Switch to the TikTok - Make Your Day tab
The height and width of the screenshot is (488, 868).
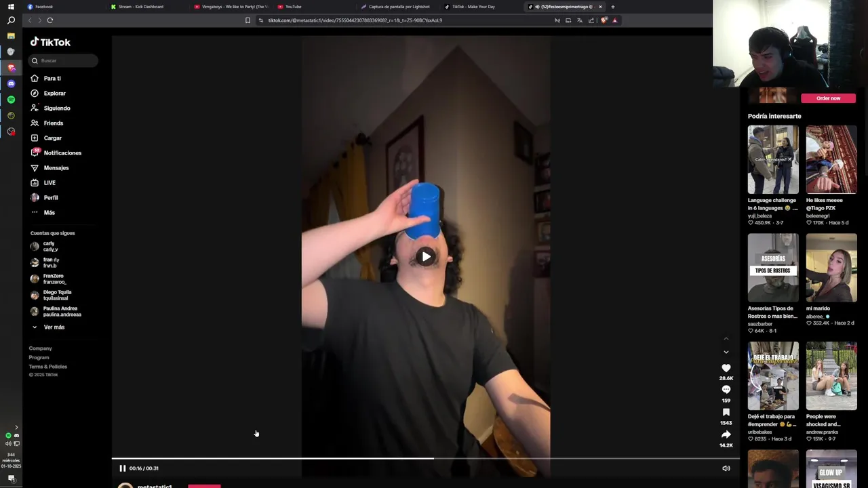pyautogui.click(x=481, y=7)
